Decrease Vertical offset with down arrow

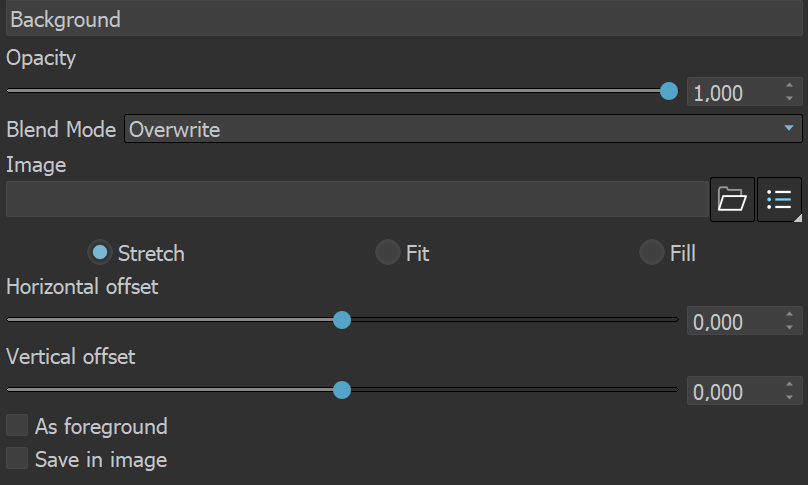(x=789, y=397)
